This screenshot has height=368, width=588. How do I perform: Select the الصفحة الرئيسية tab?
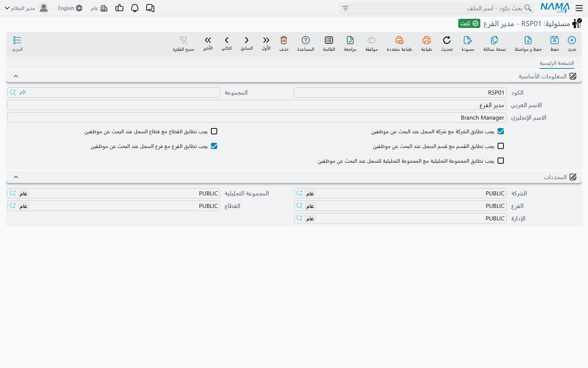coord(557,63)
